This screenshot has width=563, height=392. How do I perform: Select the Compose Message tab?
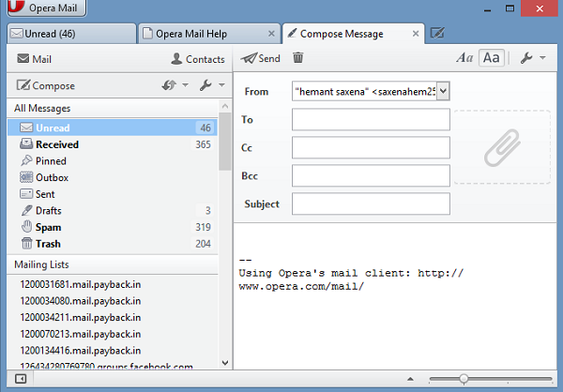pyautogui.click(x=354, y=34)
